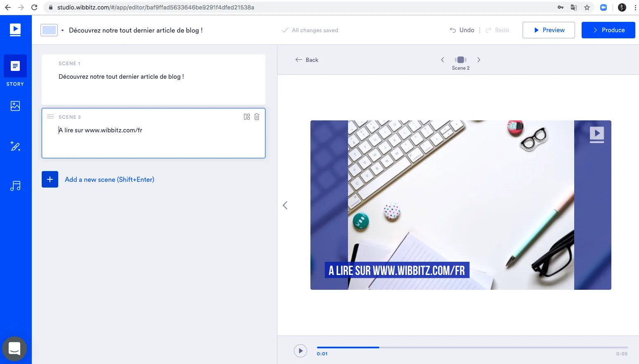Image resolution: width=639 pixels, height=364 pixels.
Task: Open the styles brush icon
Action: [15, 146]
